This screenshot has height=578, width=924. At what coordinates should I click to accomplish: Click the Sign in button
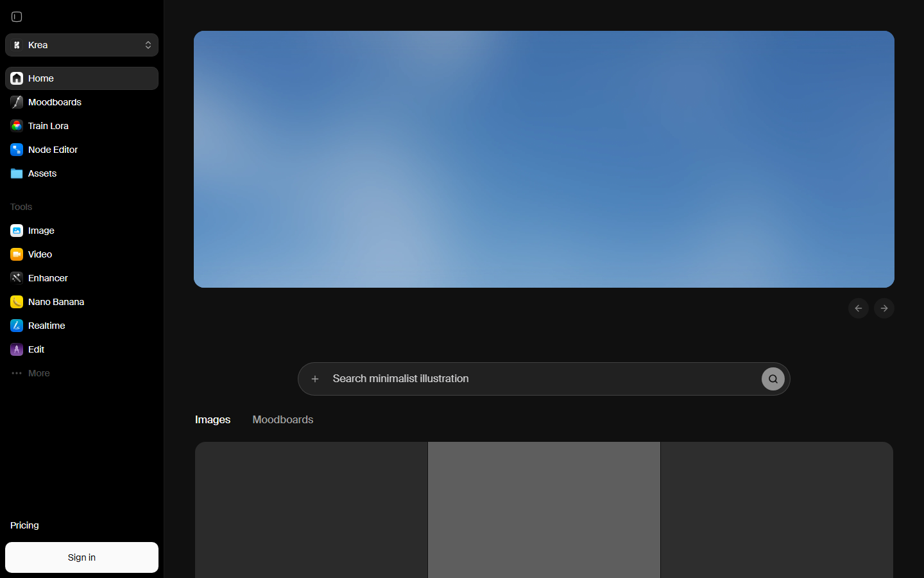pos(81,557)
